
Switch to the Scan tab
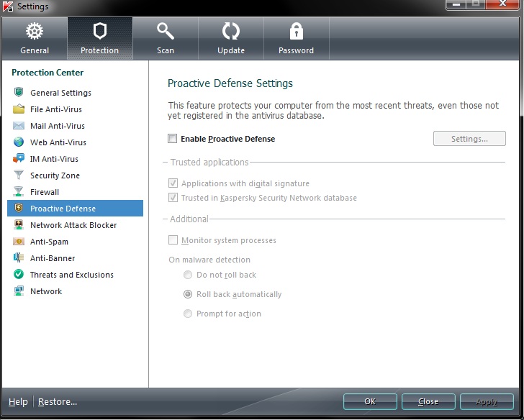(166, 37)
